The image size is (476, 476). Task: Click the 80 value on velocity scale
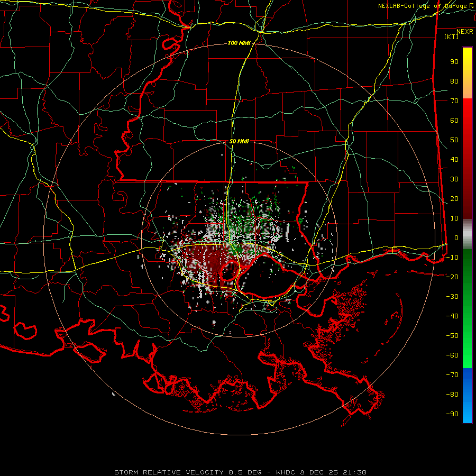pos(454,81)
